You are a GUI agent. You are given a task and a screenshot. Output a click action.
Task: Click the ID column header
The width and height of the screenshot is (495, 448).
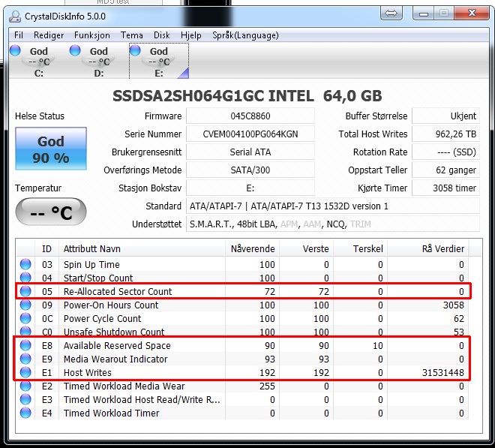46,248
